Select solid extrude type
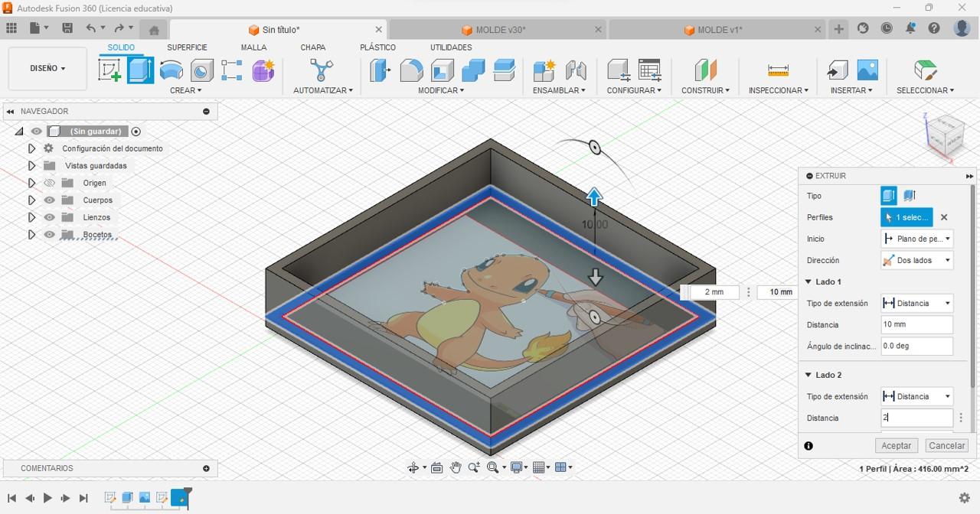Image resolution: width=980 pixels, height=514 pixels. point(889,196)
